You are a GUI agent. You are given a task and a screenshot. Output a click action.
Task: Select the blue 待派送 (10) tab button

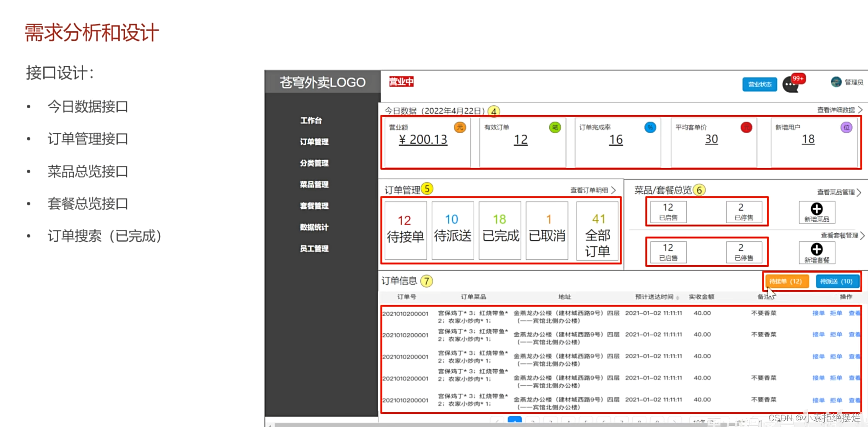coord(837,281)
